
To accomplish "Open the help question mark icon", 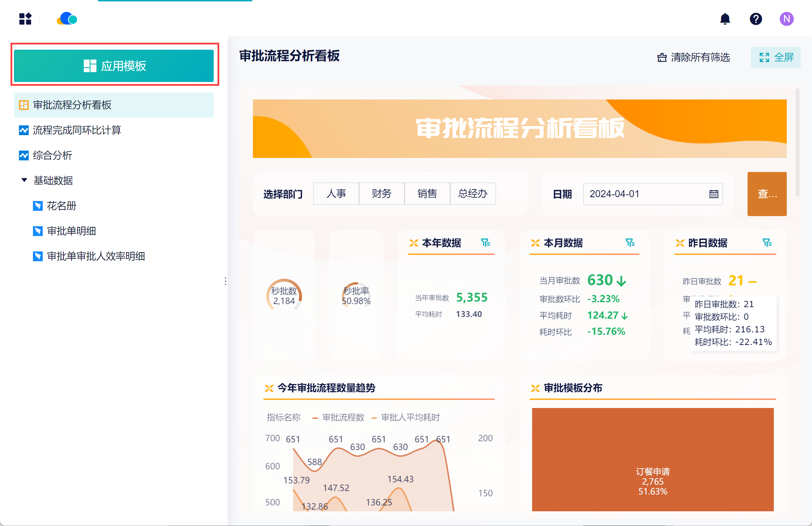I will [x=756, y=19].
